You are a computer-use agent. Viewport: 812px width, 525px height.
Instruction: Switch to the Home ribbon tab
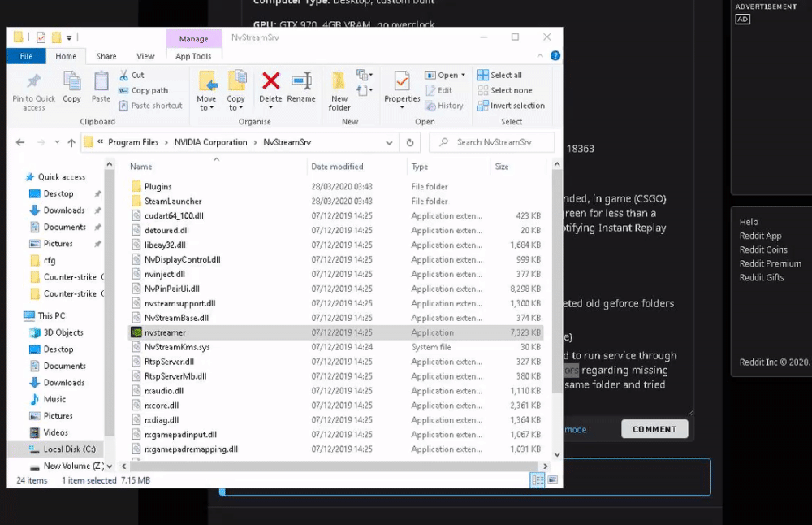tap(66, 56)
